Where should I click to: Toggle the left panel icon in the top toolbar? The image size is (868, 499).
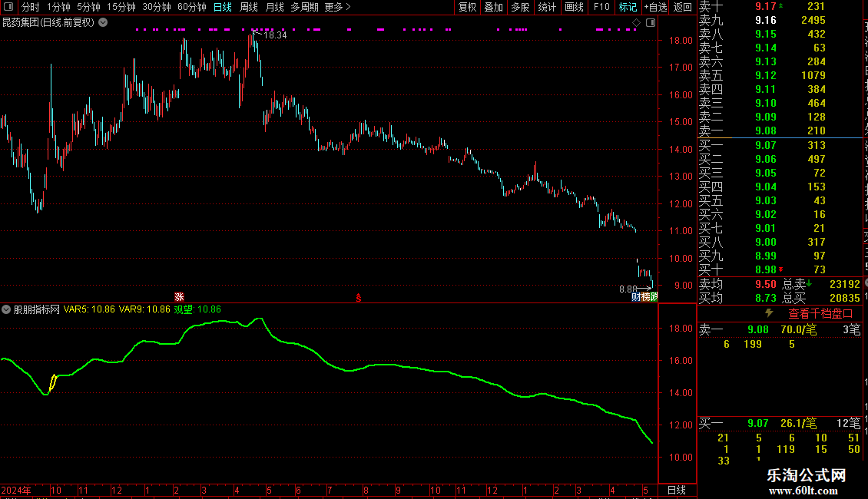8,7
